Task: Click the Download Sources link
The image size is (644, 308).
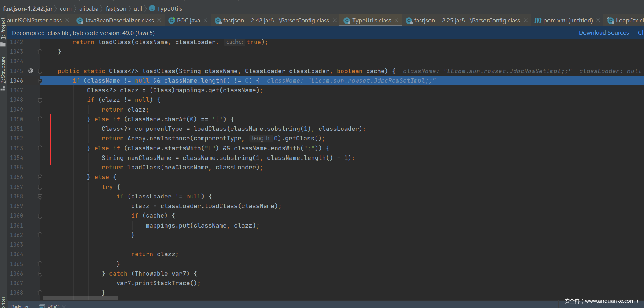Action: (x=604, y=33)
